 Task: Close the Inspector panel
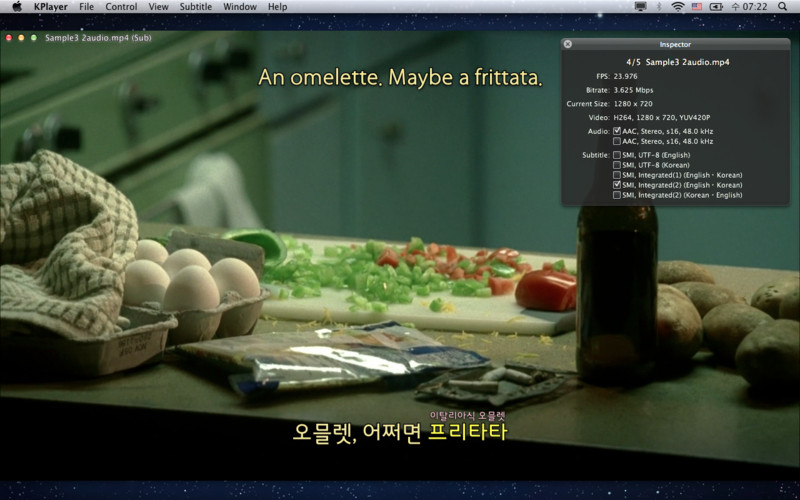pos(568,44)
